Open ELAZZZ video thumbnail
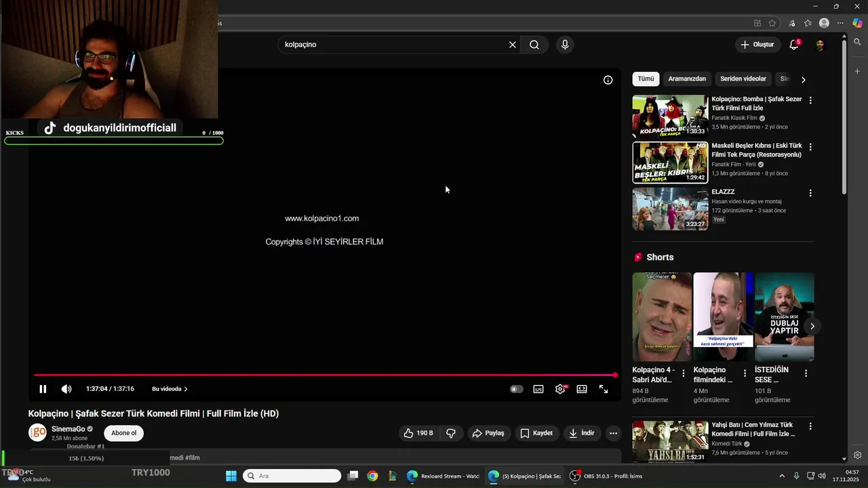This screenshot has height=488, width=868. 670,209
